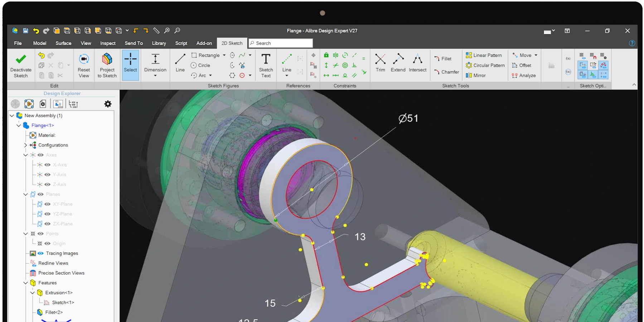Toggle visibility of Tracing Images
The width and height of the screenshot is (644, 322).
40,253
